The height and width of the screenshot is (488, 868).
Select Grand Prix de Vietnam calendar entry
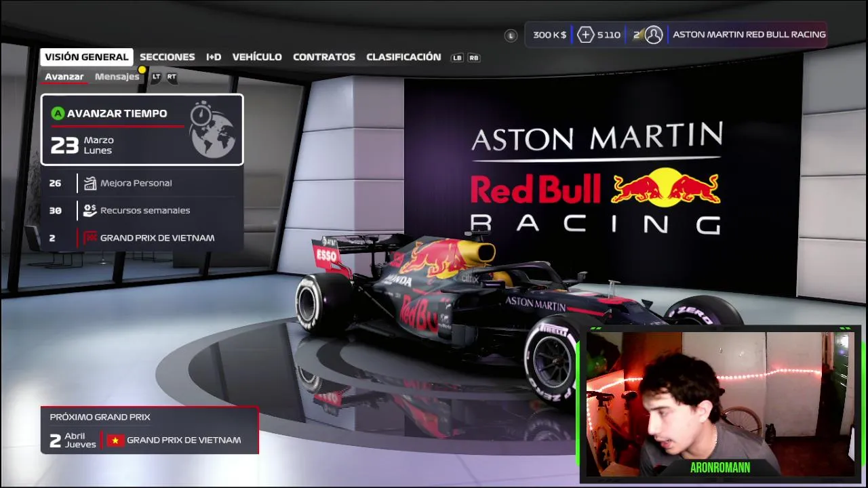click(142, 238)
